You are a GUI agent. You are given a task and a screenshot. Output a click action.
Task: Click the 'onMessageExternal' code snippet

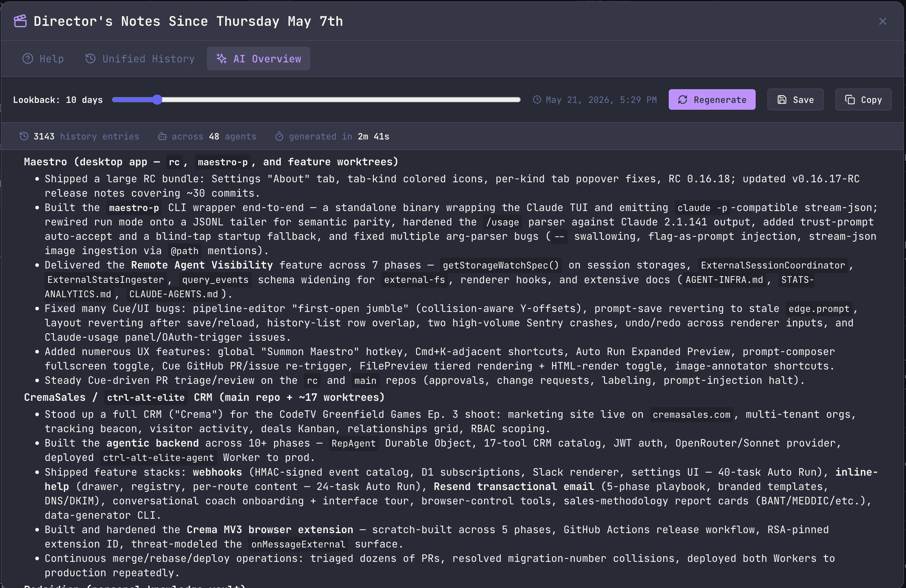click(298, 544)
